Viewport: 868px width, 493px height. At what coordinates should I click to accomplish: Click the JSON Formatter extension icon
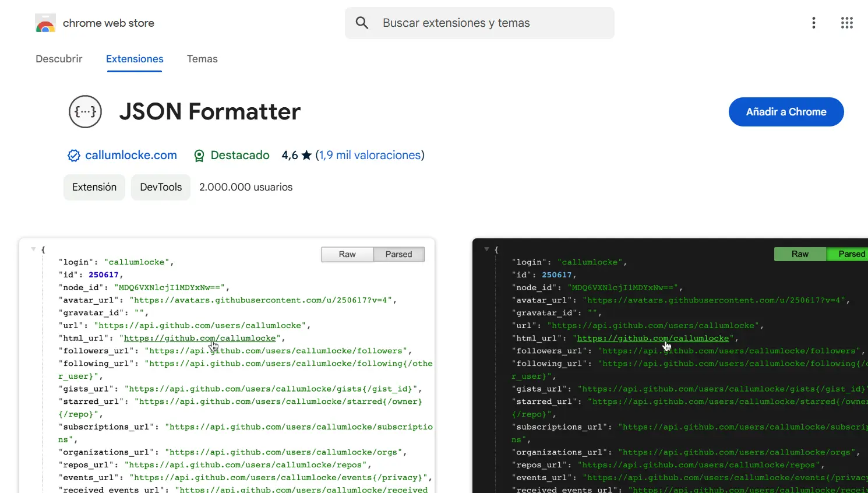85,111
